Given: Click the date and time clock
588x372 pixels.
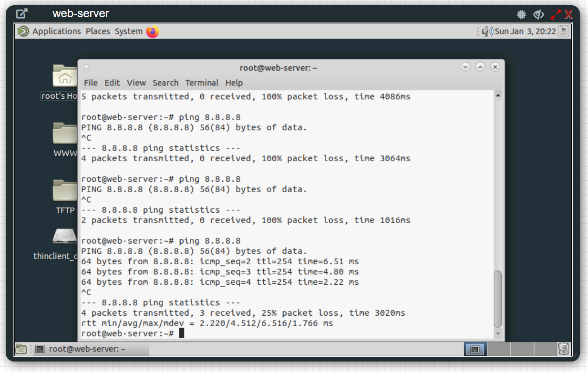Looking at the screenshot, I should coord(526,31).
